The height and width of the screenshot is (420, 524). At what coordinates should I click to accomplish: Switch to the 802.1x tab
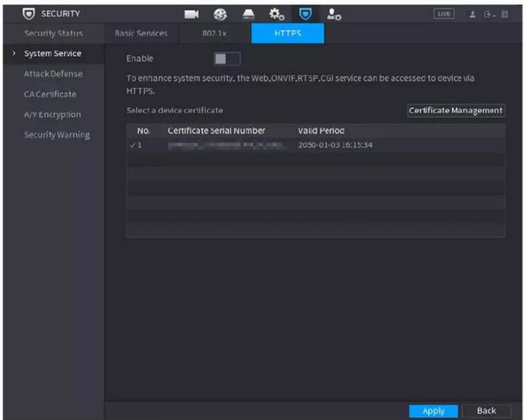pos(214,34)
